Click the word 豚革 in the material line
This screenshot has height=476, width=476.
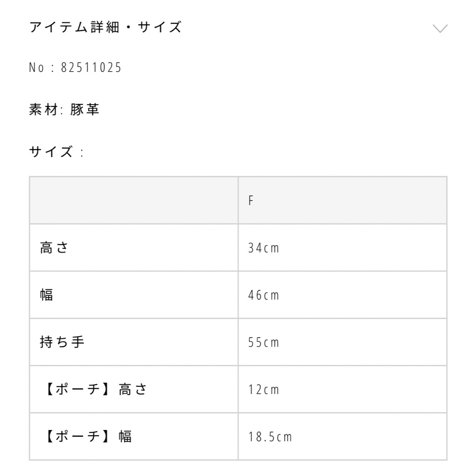coord(85,109)
